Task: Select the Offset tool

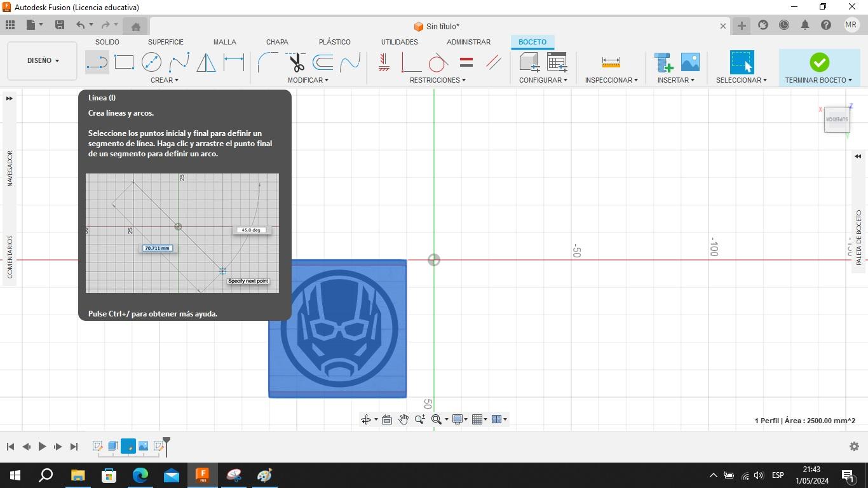Action: coord(323,62)
